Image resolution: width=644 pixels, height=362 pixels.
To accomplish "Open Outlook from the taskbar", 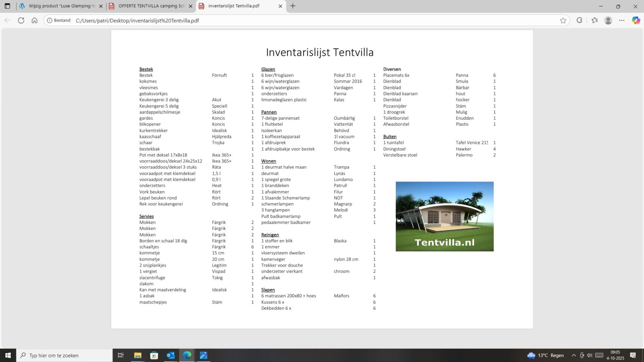I will coord(170,355).
